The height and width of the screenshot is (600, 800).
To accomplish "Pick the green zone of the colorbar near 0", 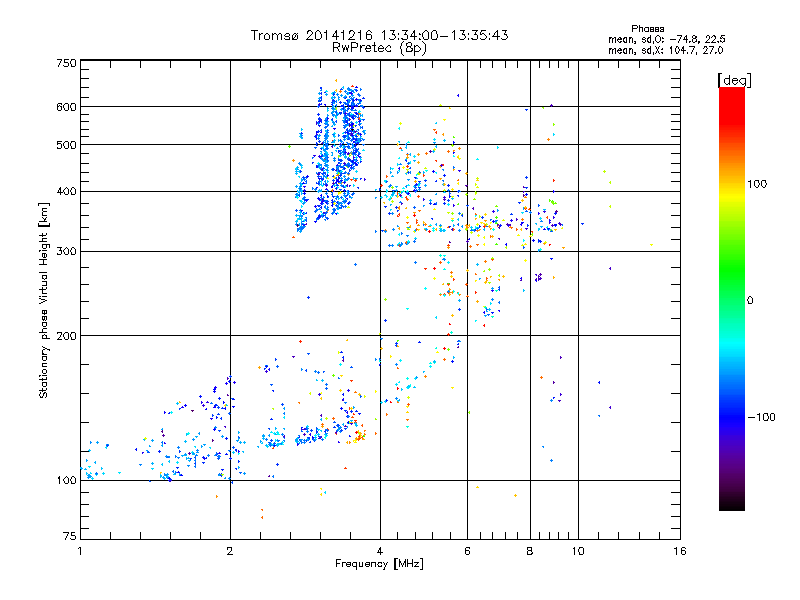I will (732, 286).
